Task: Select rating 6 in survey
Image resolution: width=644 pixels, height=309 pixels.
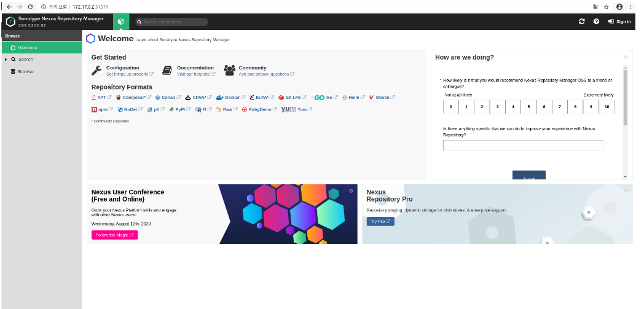Action: (x=544, y=107)
